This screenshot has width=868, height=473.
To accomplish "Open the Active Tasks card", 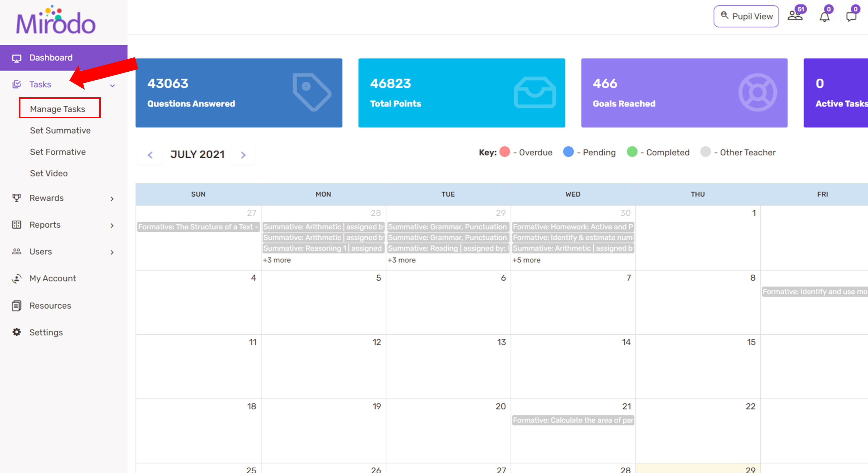I will (x=836, y=93).
